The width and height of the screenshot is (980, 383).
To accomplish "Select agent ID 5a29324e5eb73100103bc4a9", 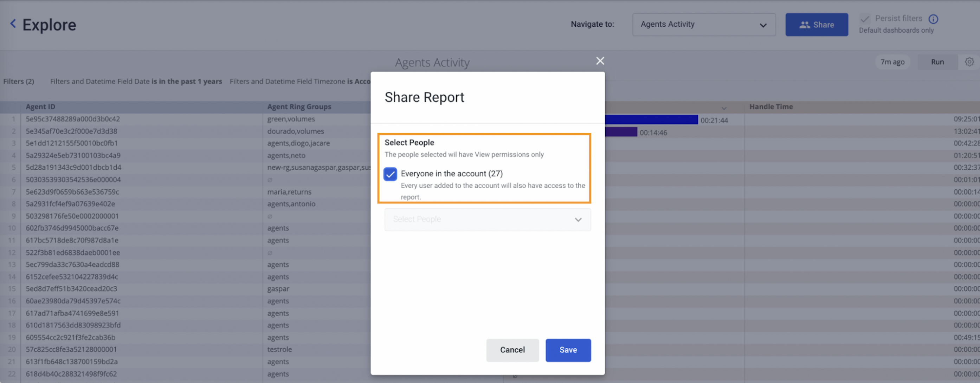I will click(73, 156).
